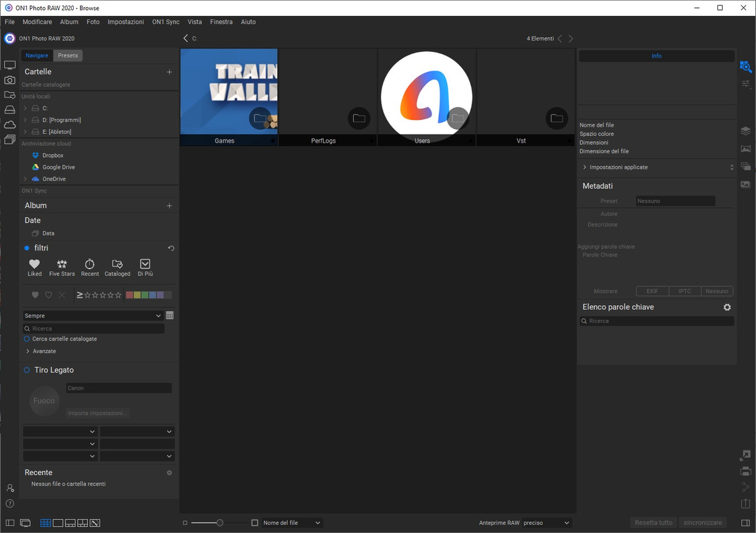Switch to Edit module sliders icon
The width and height of the screenshot is (756, 533).
[x=745, y=84]
